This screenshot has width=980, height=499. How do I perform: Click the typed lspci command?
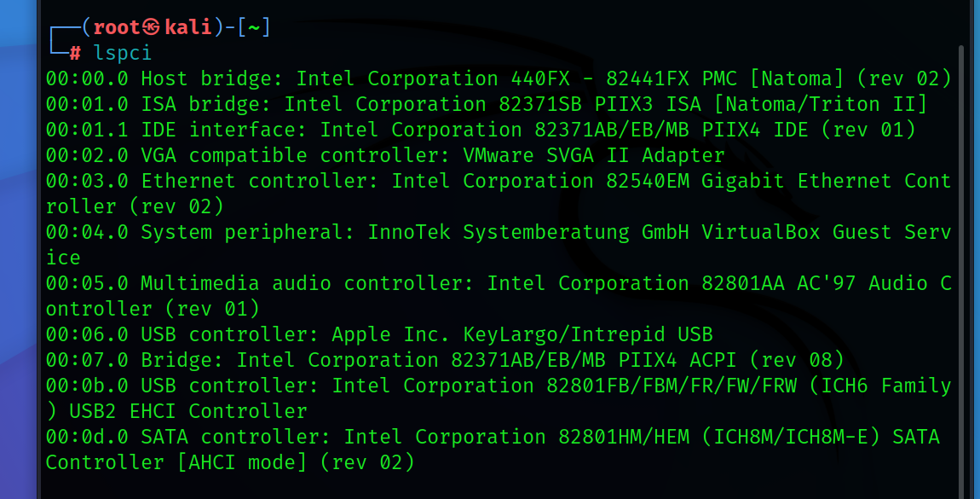(x=123, y=53)
